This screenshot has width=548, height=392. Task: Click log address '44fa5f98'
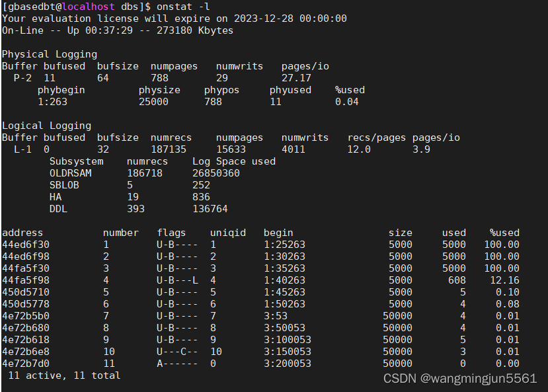coord(26,280)
